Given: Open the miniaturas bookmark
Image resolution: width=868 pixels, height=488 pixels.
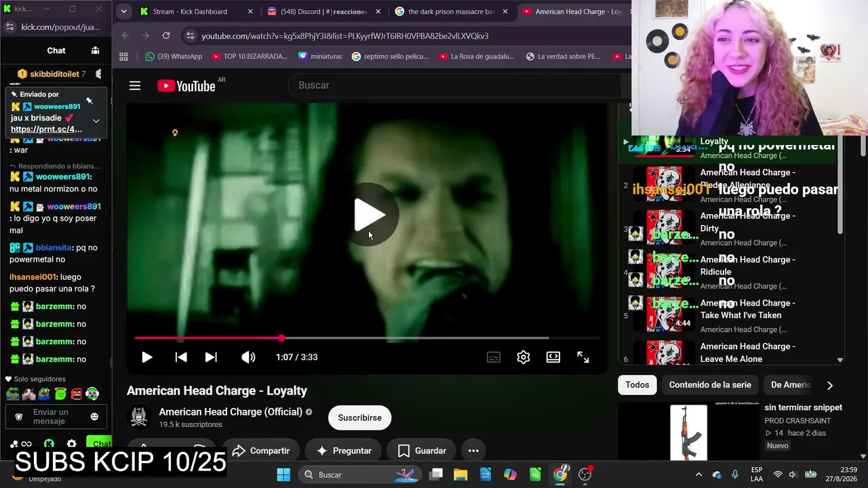Looking at the screenshot, I should [320, 56].
